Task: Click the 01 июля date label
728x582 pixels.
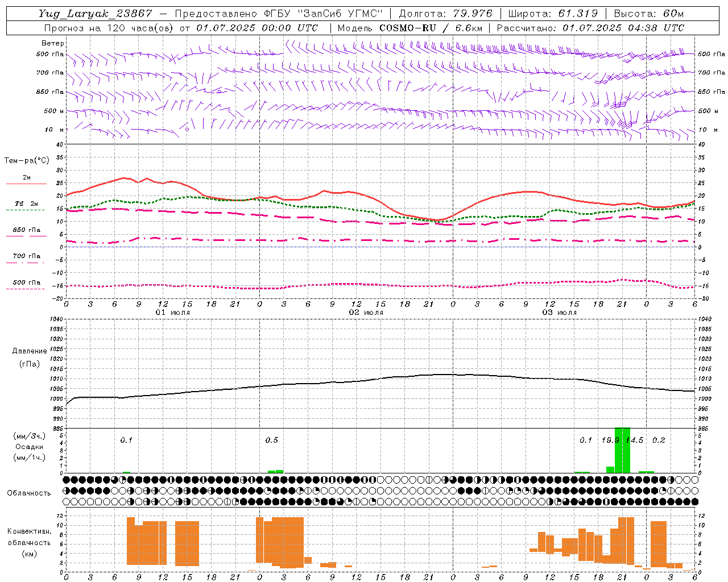Action: pyautogui.click(x=173, y=313)
